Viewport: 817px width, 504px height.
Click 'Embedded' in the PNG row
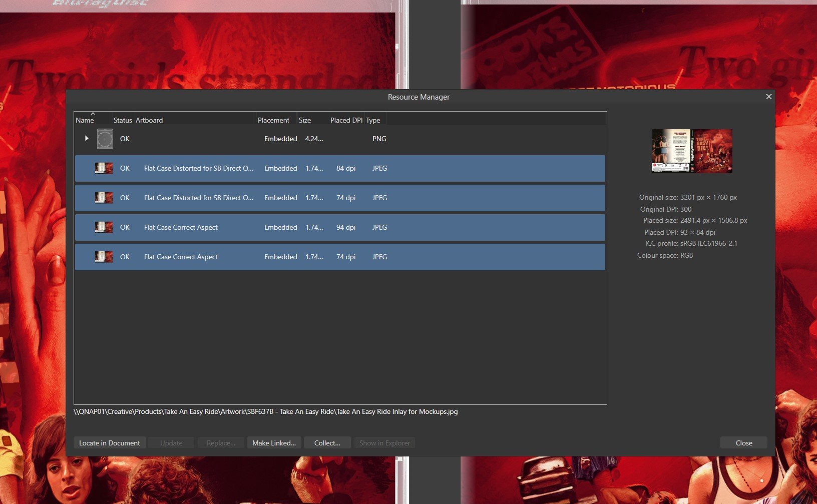pos(281,139)
